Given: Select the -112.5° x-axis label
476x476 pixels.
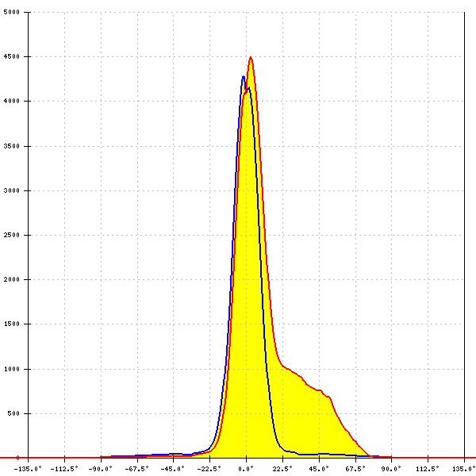Looking at the screenshot, I should (64, 469).
